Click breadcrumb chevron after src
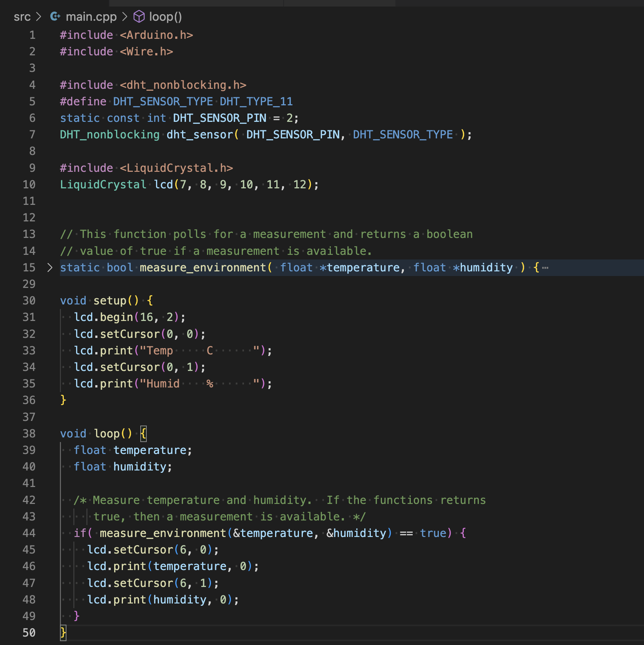 (38, 17)
